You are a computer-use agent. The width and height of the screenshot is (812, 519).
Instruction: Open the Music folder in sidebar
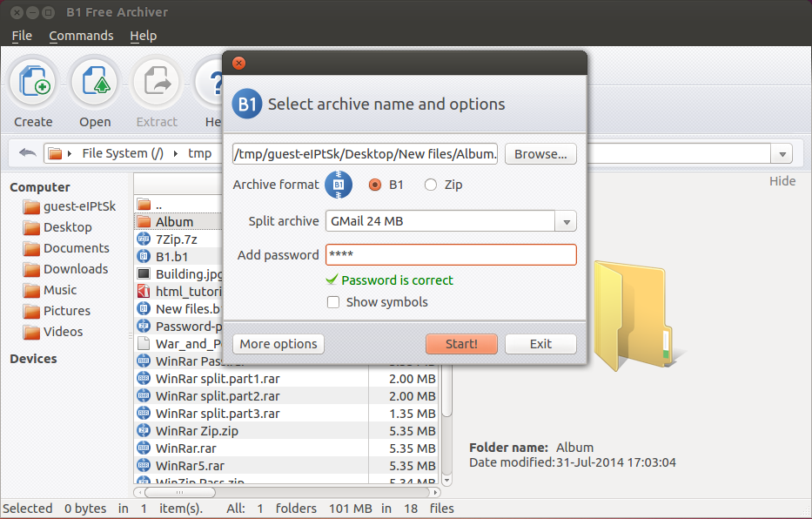pyautogui.click(x=60, y=290)
